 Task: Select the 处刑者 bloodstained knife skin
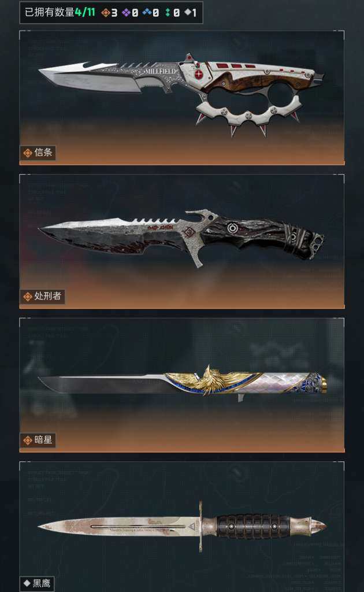point(182,241)
